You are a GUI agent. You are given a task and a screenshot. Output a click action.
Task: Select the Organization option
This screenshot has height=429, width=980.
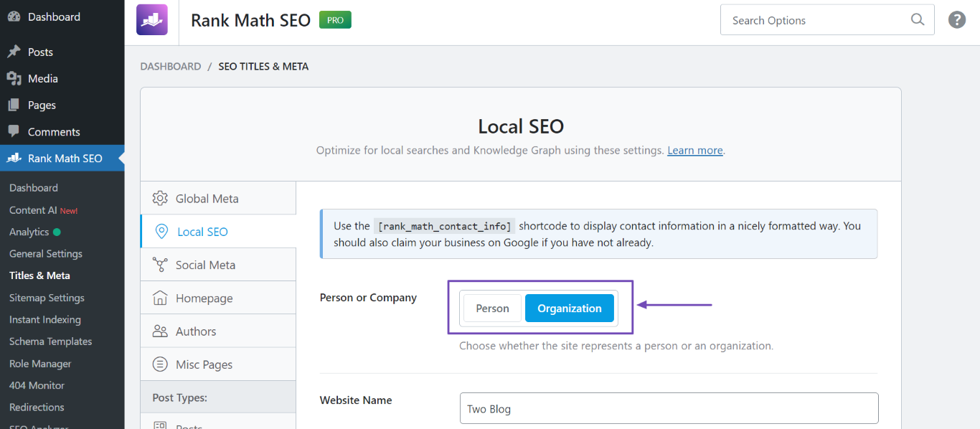pyautogui.click(x=570, y=308)
